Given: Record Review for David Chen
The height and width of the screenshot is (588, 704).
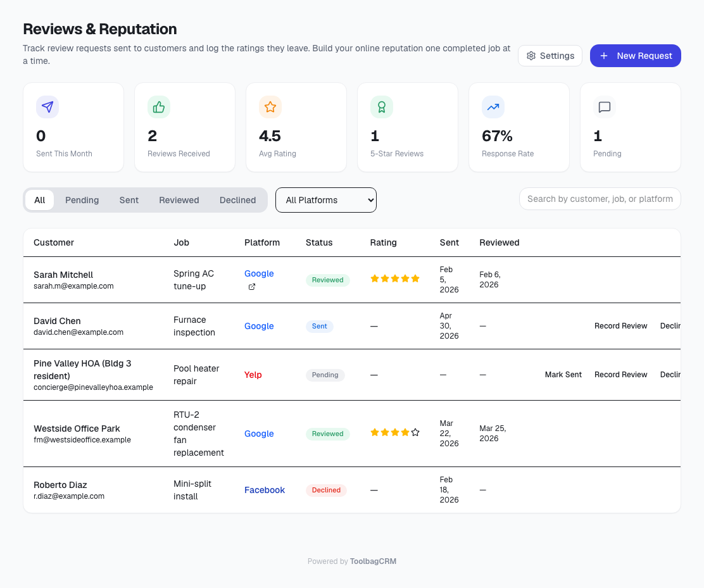Looking at the screenshot, I should pos(620,326).
